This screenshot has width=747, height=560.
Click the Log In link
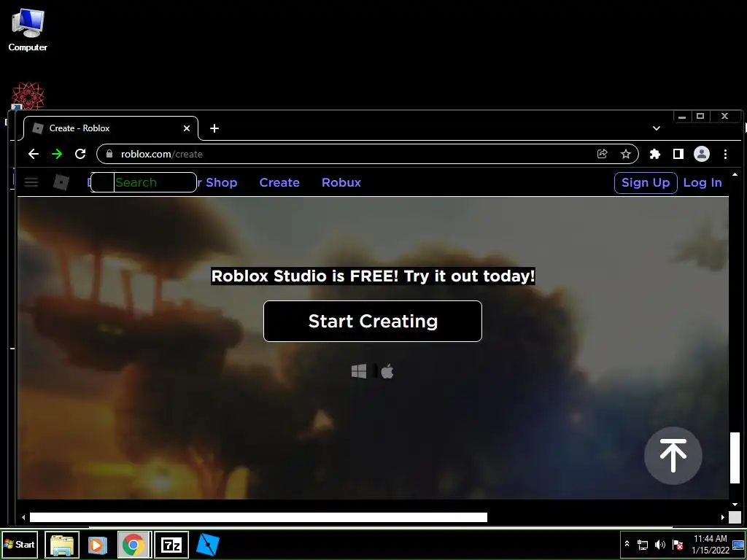point(703,183)
